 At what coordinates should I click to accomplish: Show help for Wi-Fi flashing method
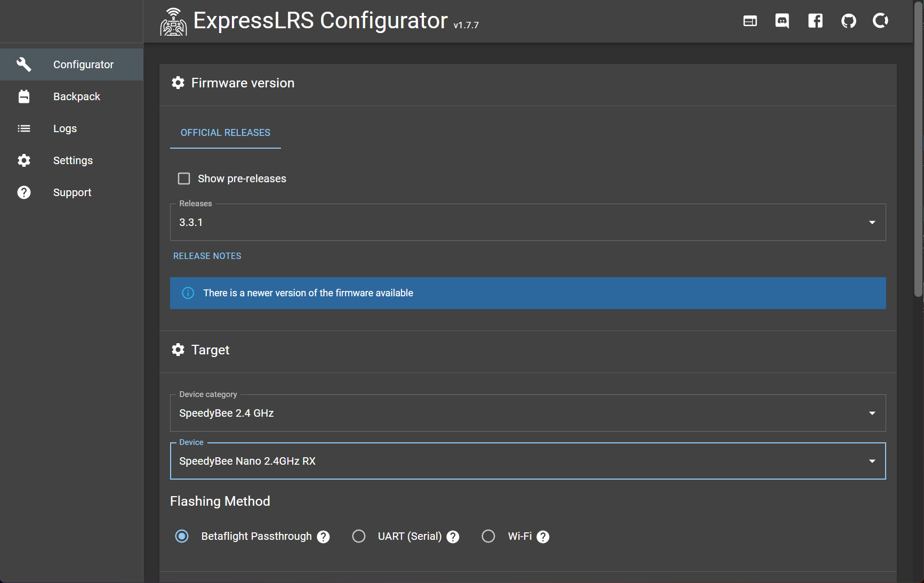click(x=543, y=537)
